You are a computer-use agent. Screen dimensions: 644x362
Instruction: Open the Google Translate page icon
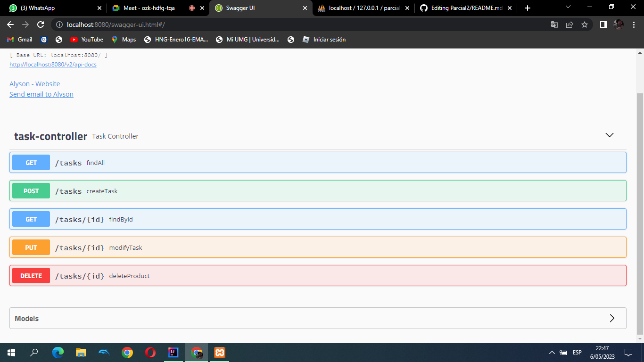pos(554,25)
